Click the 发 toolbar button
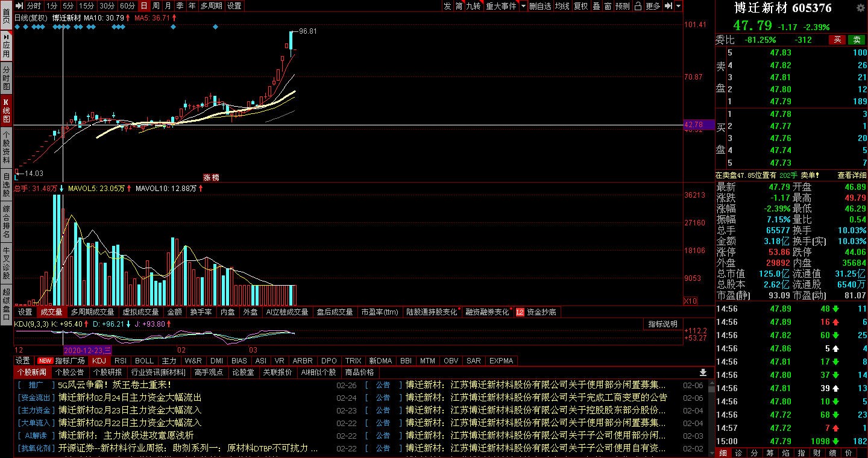This screenshot has height=458, width=868. 447,6
